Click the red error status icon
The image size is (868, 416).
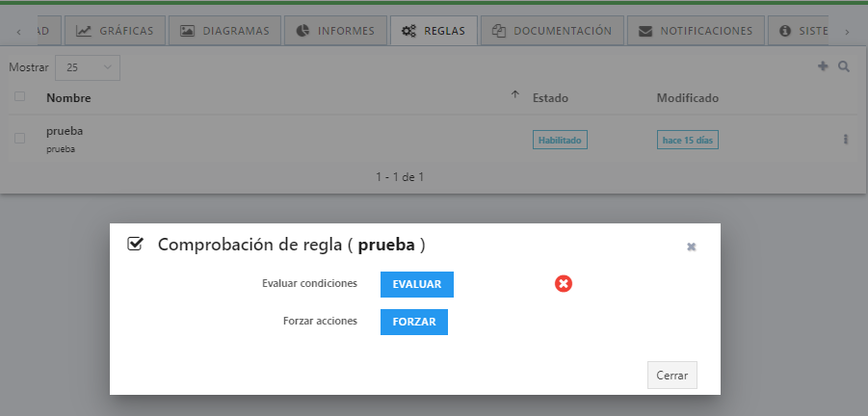pos(564,284)
